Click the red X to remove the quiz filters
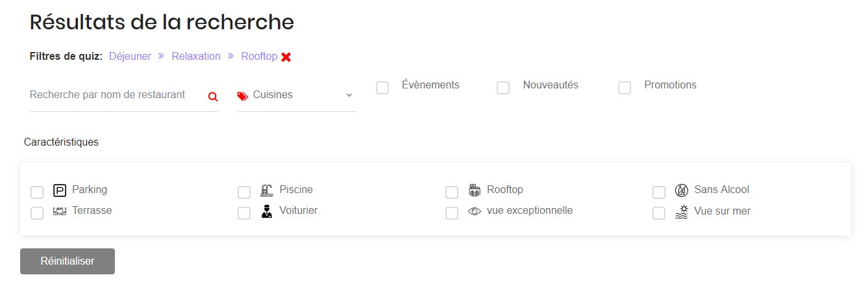868x288 pixels. click(286, 57)
